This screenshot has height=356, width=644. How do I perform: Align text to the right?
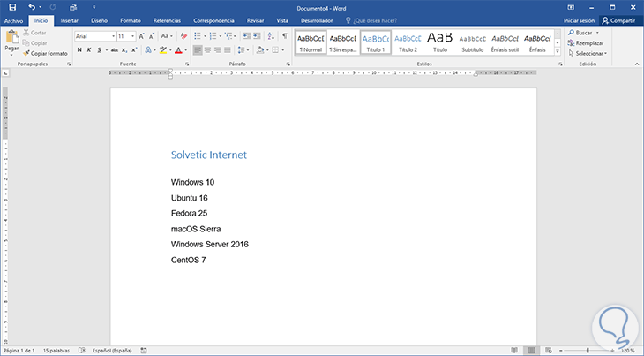(217, 50)
